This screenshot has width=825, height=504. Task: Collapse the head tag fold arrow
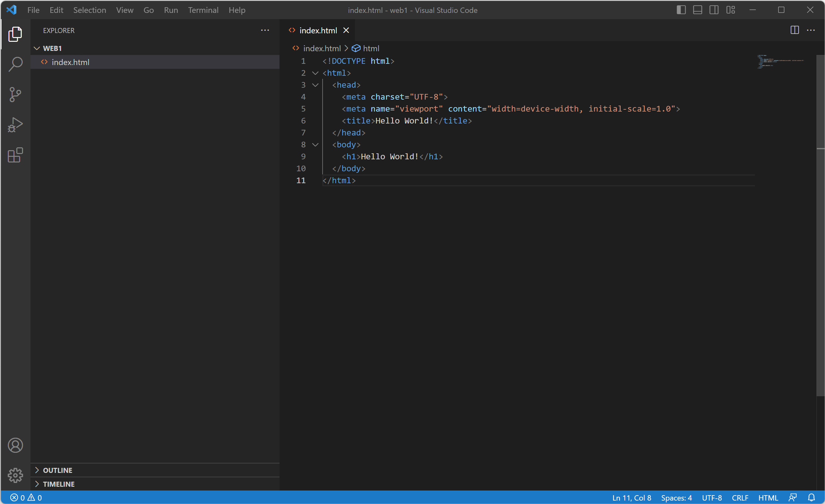click(x=315, y=85)
